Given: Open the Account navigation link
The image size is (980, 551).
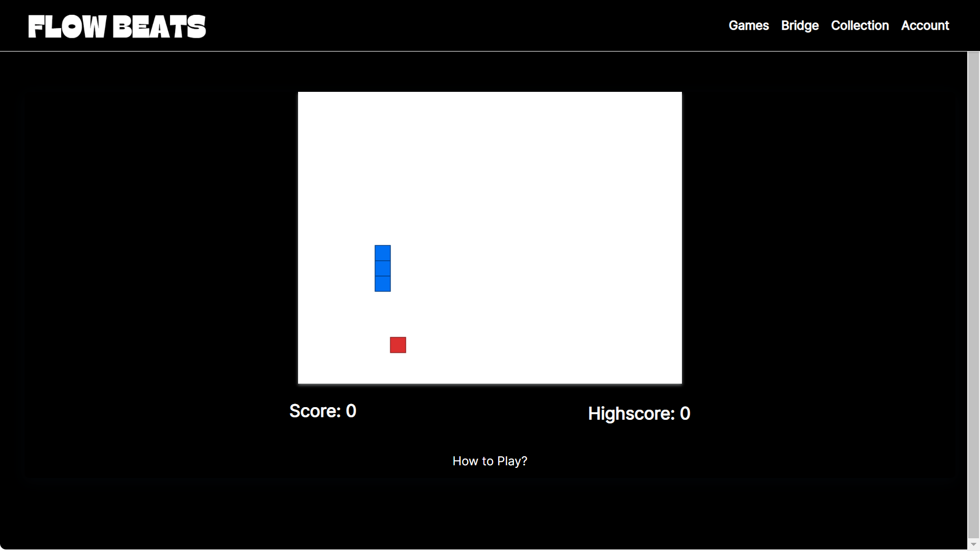Looking at the screenshot, I should tap(924, 26).
